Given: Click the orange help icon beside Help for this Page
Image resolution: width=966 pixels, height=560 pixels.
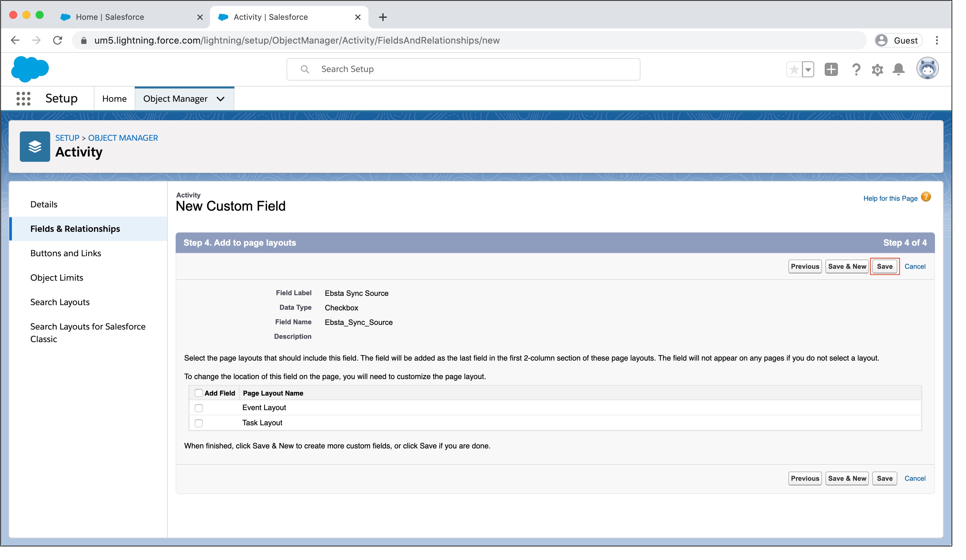Looking at the screenshot, I should [x=926, y=197].
